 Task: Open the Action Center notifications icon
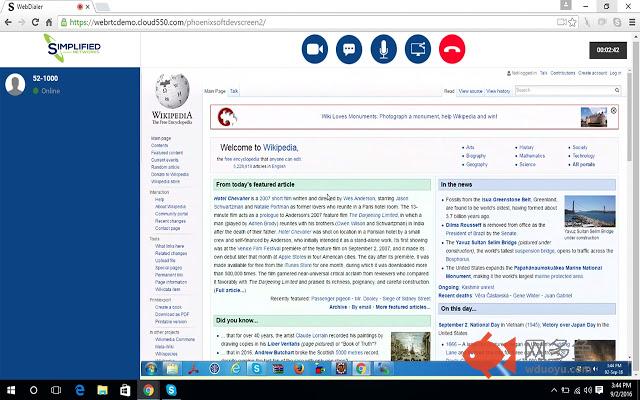point(599,390)
